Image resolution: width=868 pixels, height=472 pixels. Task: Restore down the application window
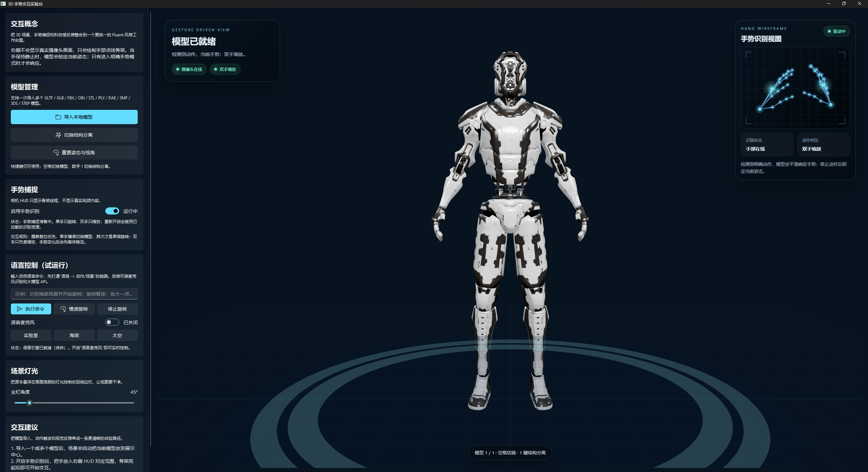click(844, 4)
